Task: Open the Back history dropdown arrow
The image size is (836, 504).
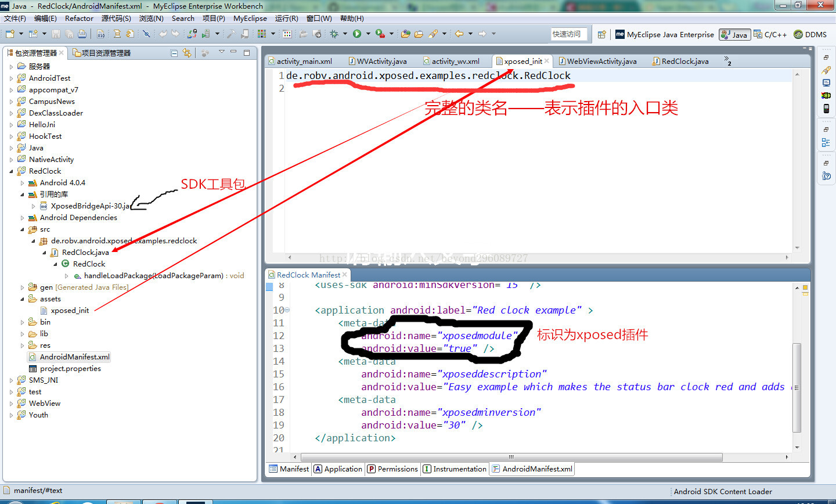Action: pos(470,34)
